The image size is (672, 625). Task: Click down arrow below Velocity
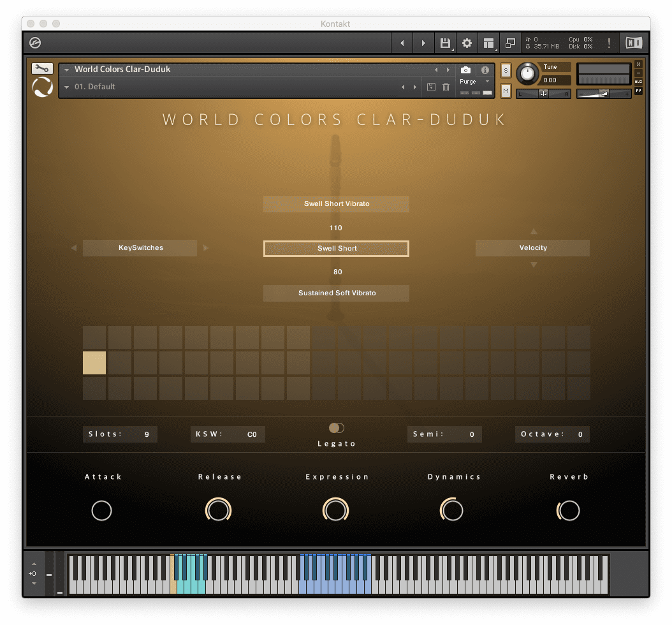[x=534, y=265]
